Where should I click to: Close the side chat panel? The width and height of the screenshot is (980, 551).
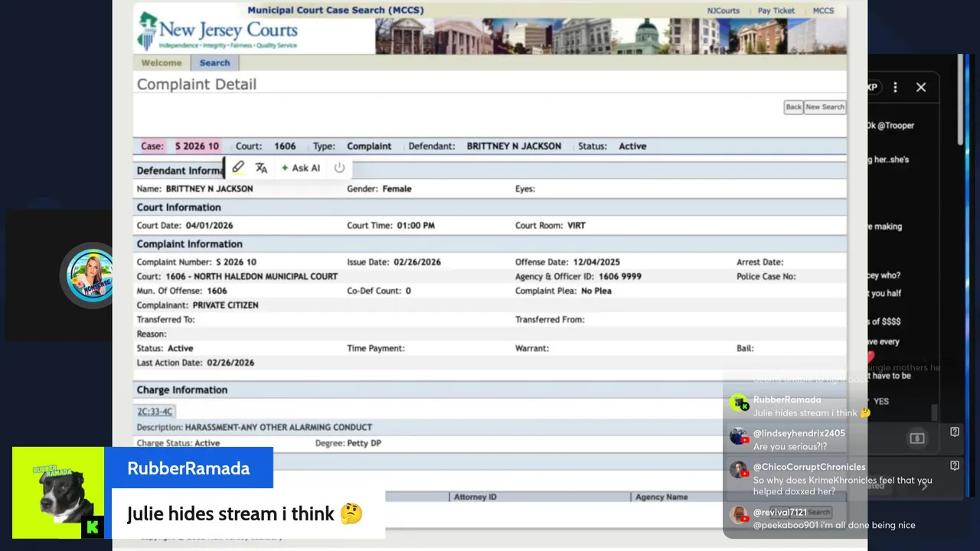click(x=921, y=87)
